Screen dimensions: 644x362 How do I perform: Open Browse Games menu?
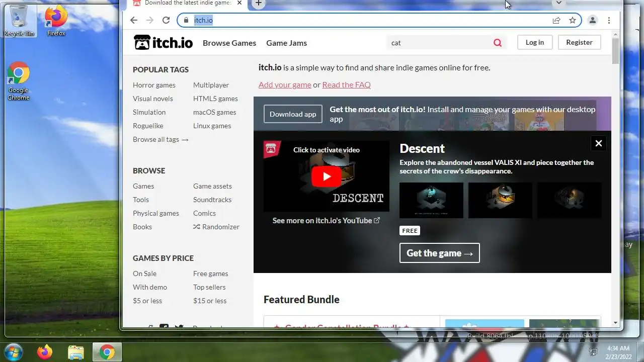click(x=229, y=43)
